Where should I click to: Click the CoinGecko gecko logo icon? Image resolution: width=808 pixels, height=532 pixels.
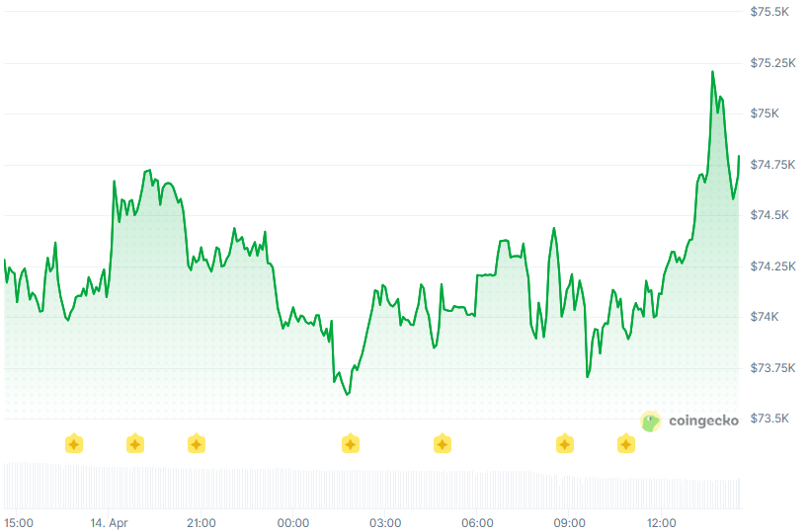[x=650, y=421]
